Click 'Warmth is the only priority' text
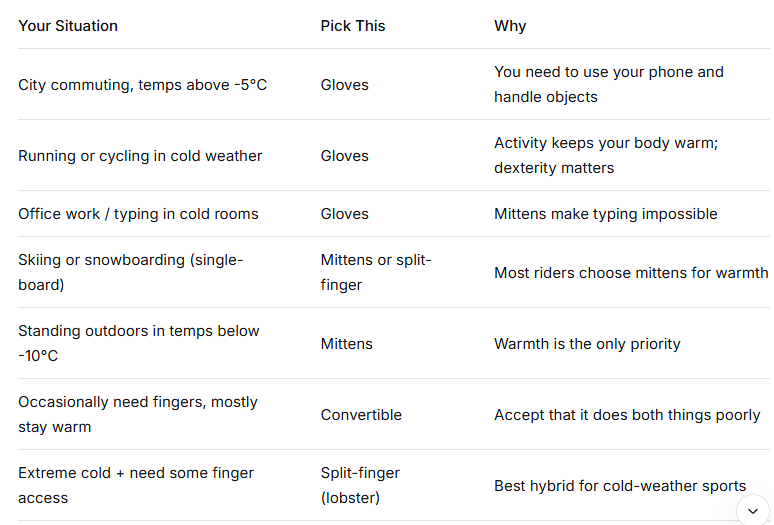 click(x=587, y=344)
